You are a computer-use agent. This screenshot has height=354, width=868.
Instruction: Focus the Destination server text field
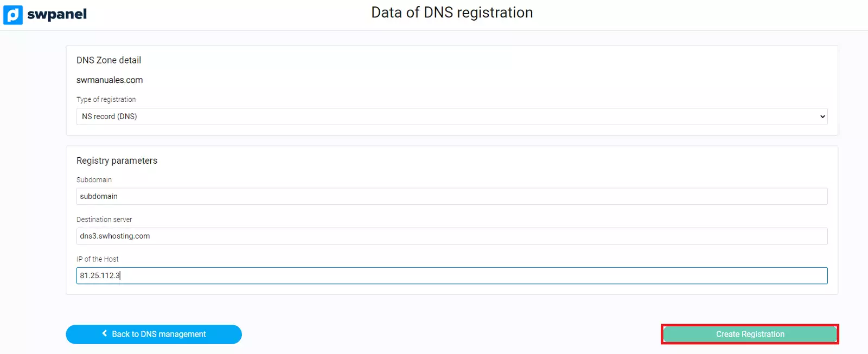[x=451, y=236]
